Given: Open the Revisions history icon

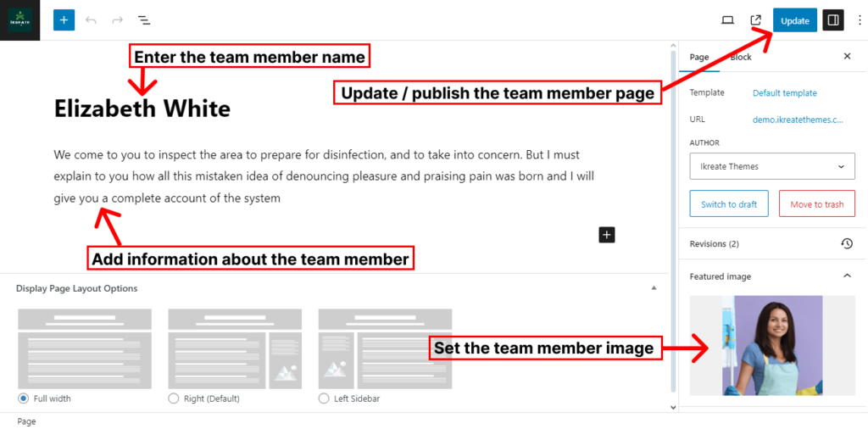Looking at the screenshot, I should click(846, 244).
